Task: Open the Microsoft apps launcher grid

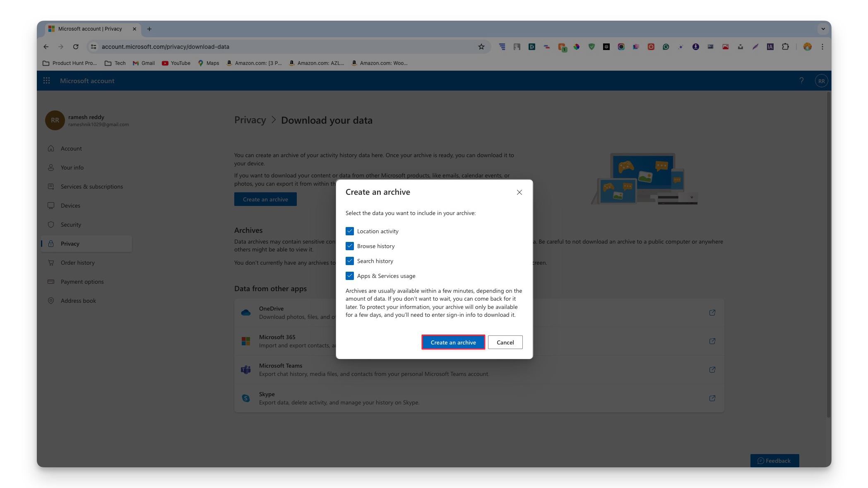Action: coord(47,81)
